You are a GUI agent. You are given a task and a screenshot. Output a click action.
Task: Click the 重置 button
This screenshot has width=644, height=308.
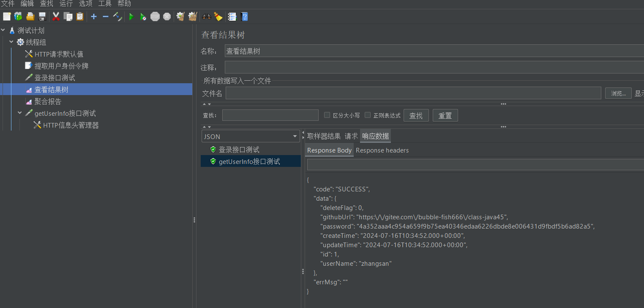(x=445, y=115)
